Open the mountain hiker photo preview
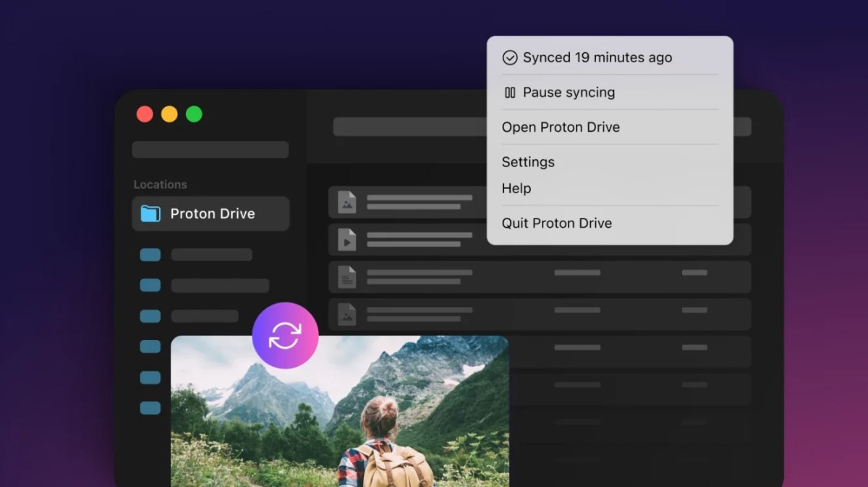Viewport: 868px width, 487px height. point(340,420)
